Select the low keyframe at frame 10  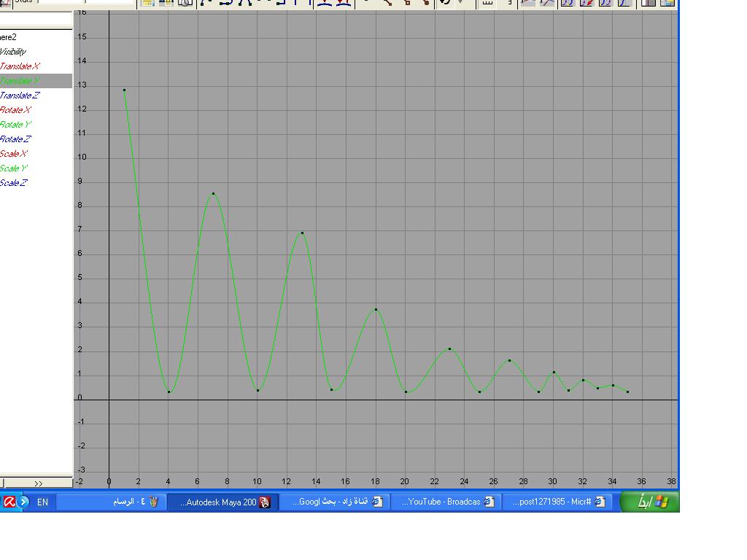[258, 391]
